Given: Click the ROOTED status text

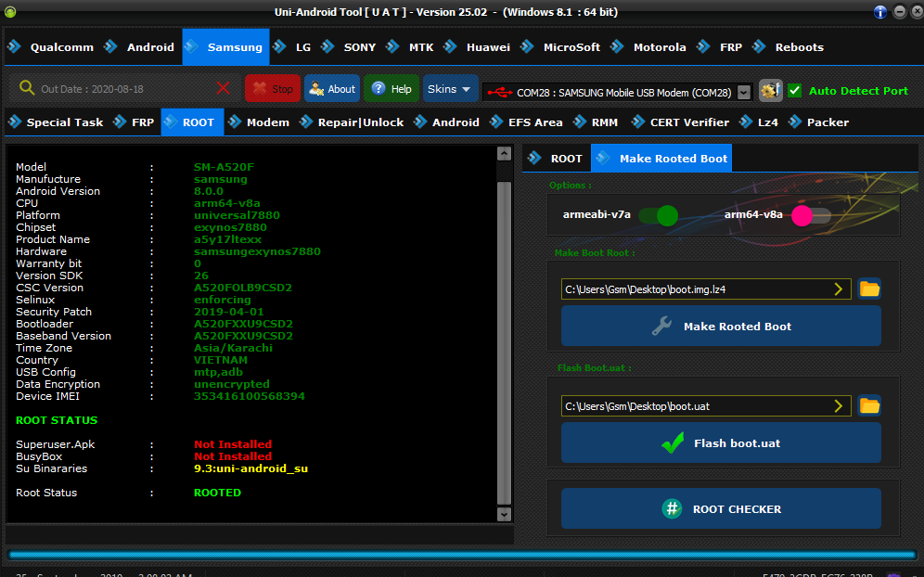Looking at the screenshot, I should [217, 493].
